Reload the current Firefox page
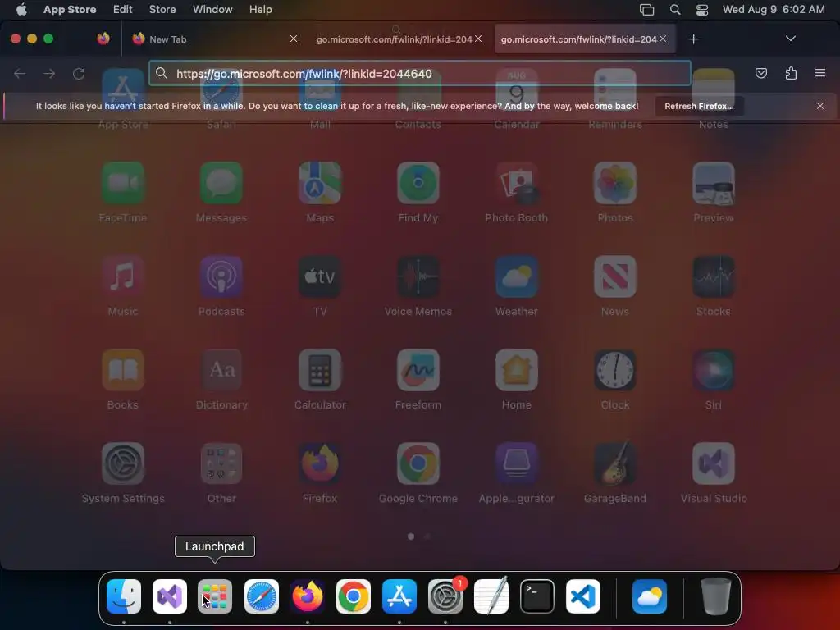840x630 pixels. tap(79, 73)
